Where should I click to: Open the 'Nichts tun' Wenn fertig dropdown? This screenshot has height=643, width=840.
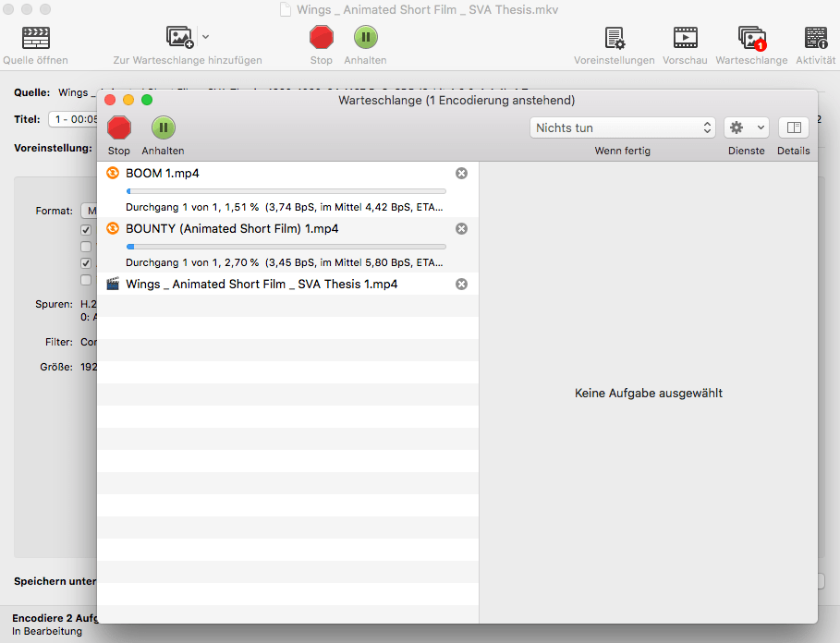pyautogui.click(x=621, y=127)
